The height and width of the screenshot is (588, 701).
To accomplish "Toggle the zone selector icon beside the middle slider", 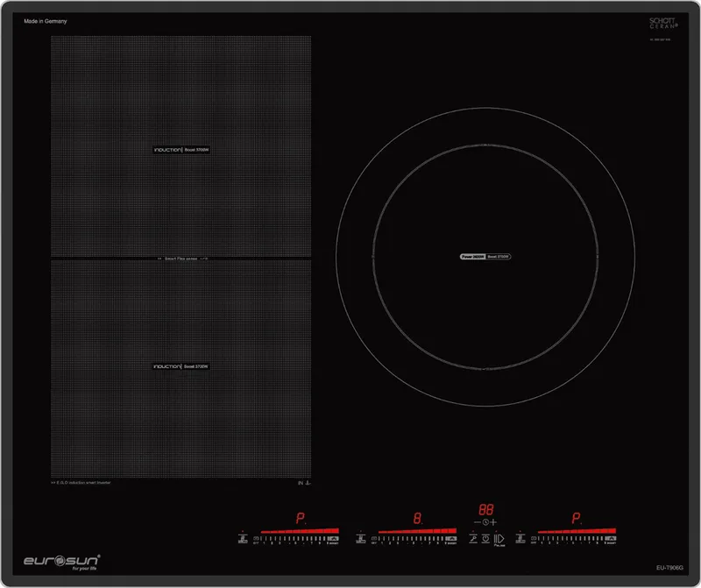I will (360, 536).
